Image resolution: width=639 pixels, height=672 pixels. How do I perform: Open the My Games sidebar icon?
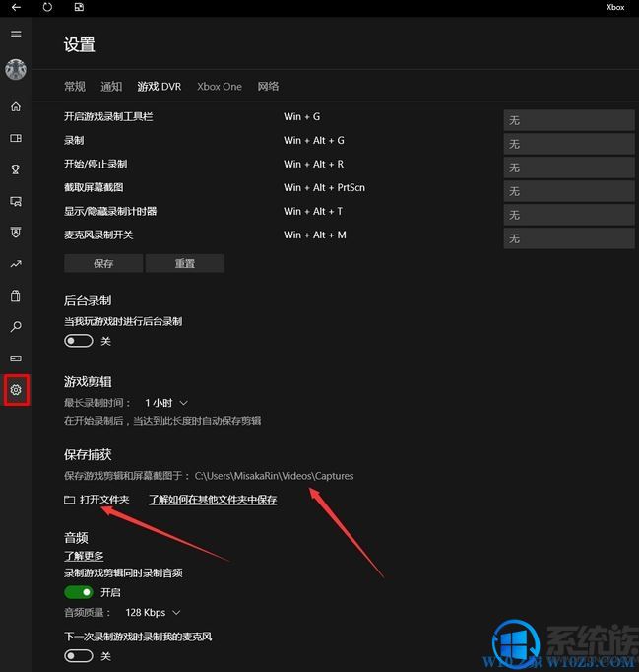[16, 138]
